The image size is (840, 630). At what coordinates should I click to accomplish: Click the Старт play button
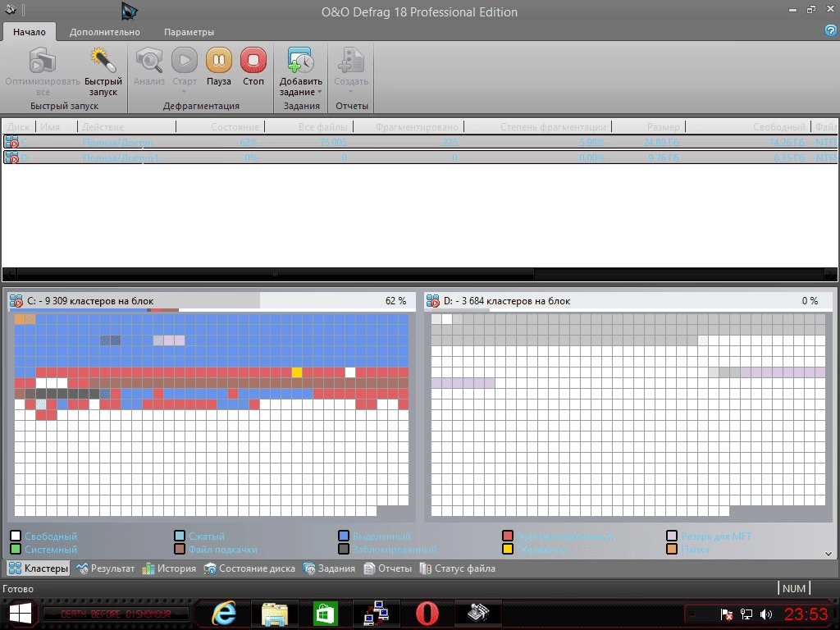coord(185,60)
